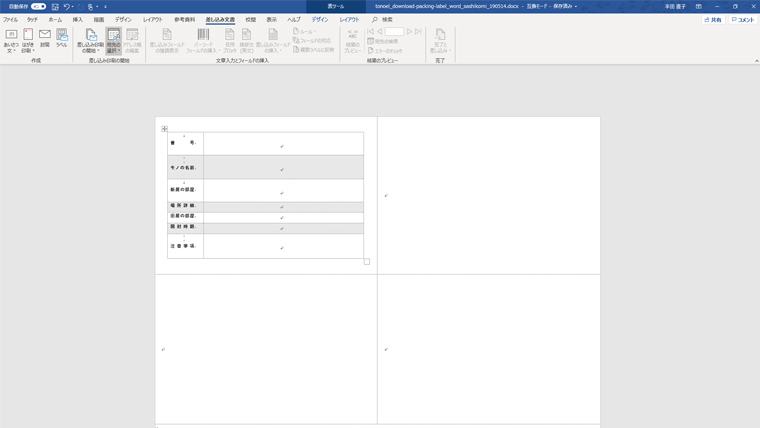760x428 pixels.
Task: Toggle the AutoSave (自動保存) switch
Action: [x=39, y=6]
